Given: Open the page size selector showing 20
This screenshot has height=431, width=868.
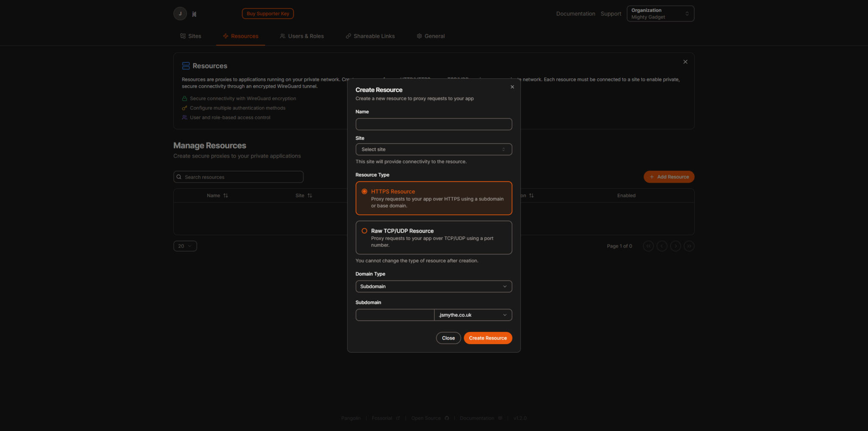Looking at the screenshot, I should 185,246.
